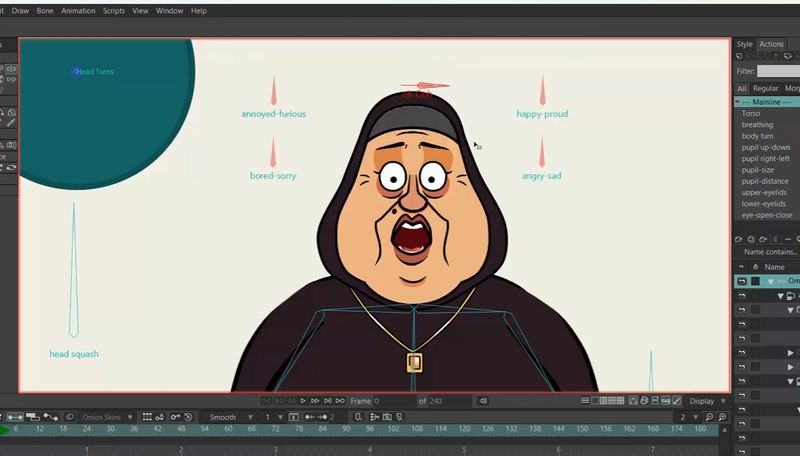
Task: Click the volume speaker icon near frame count
Action: pyautogui.click(x=483, y=401)
